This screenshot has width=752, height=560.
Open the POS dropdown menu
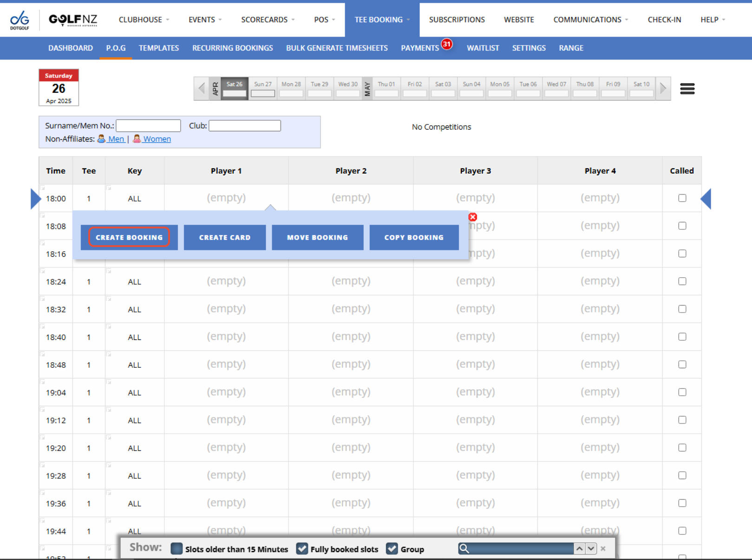[x=324, y=20]
